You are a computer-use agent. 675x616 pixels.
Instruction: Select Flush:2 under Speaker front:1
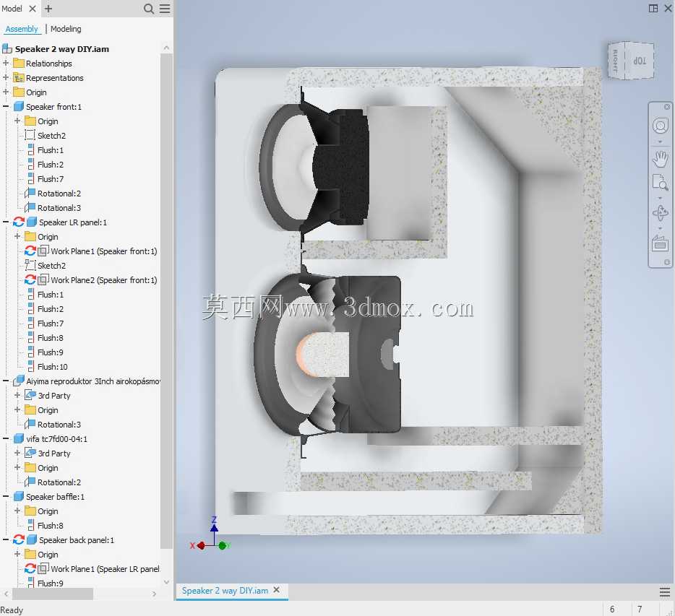coord(51,165)
